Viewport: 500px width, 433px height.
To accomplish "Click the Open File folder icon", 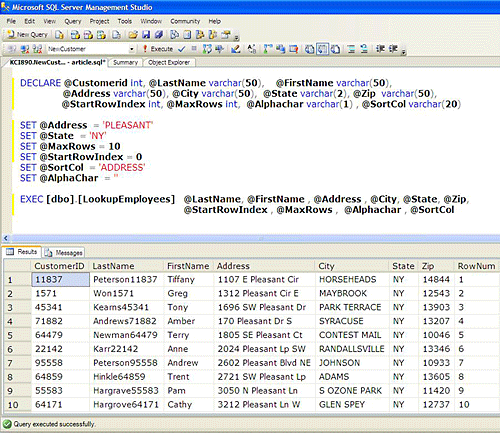I will tap(133, 35).
